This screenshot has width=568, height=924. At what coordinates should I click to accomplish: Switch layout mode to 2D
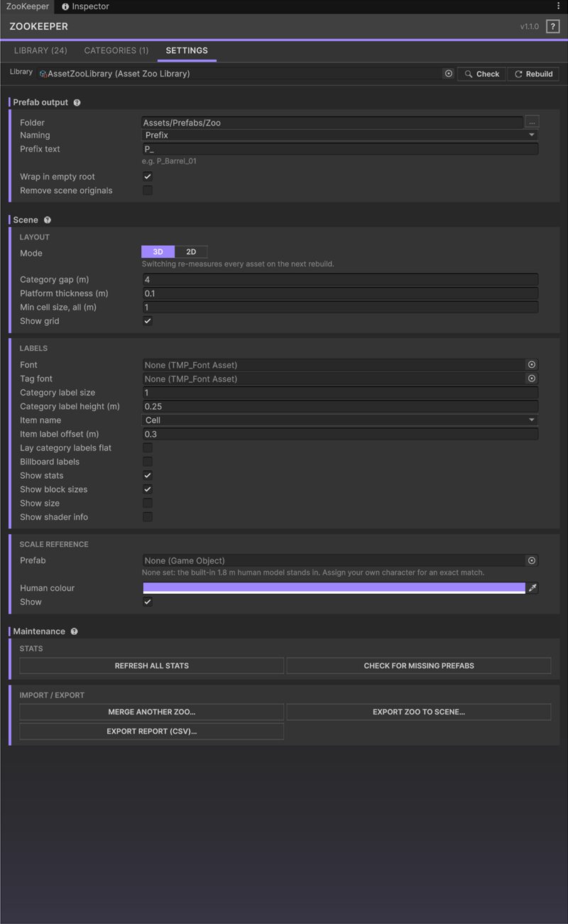(x=191, y=252)
